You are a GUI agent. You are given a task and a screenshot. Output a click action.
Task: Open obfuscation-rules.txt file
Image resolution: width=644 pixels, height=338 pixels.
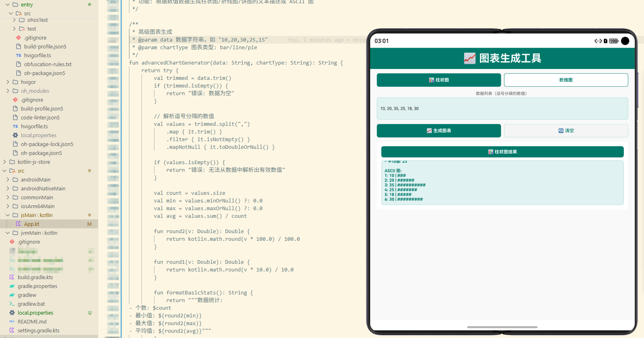pos(48,64)
